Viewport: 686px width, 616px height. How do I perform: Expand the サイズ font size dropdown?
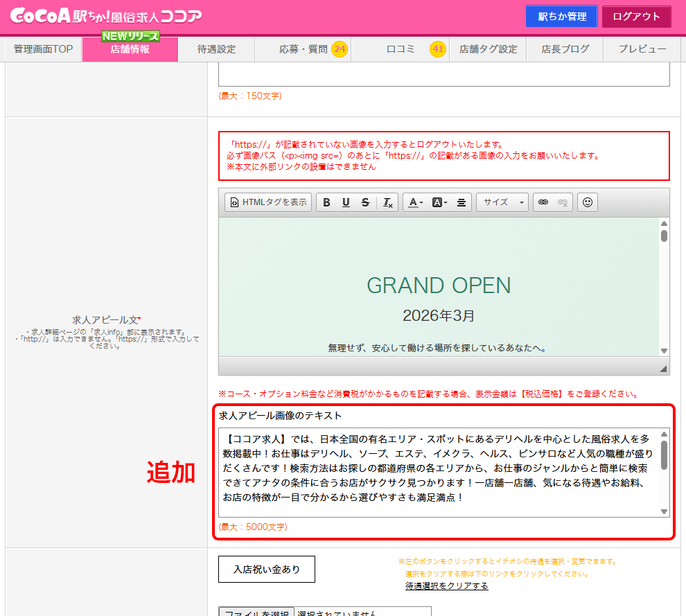pos(502,202)
